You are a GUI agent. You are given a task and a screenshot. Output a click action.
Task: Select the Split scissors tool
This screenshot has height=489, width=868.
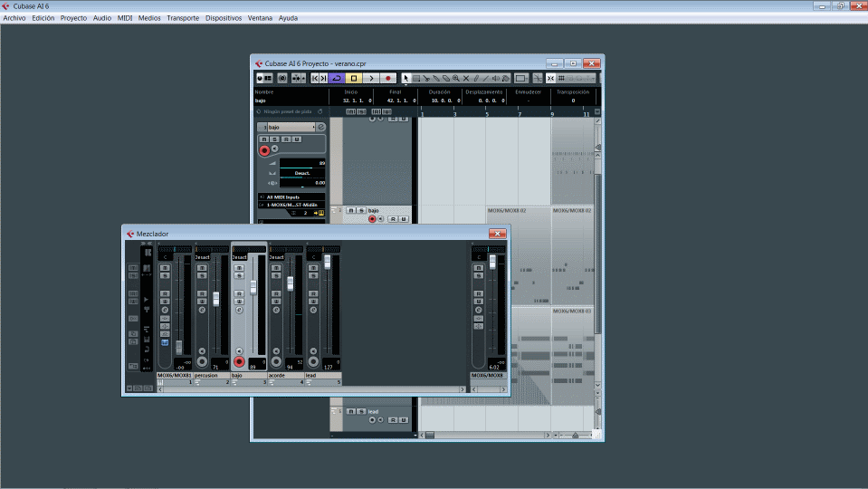point(425,78)
